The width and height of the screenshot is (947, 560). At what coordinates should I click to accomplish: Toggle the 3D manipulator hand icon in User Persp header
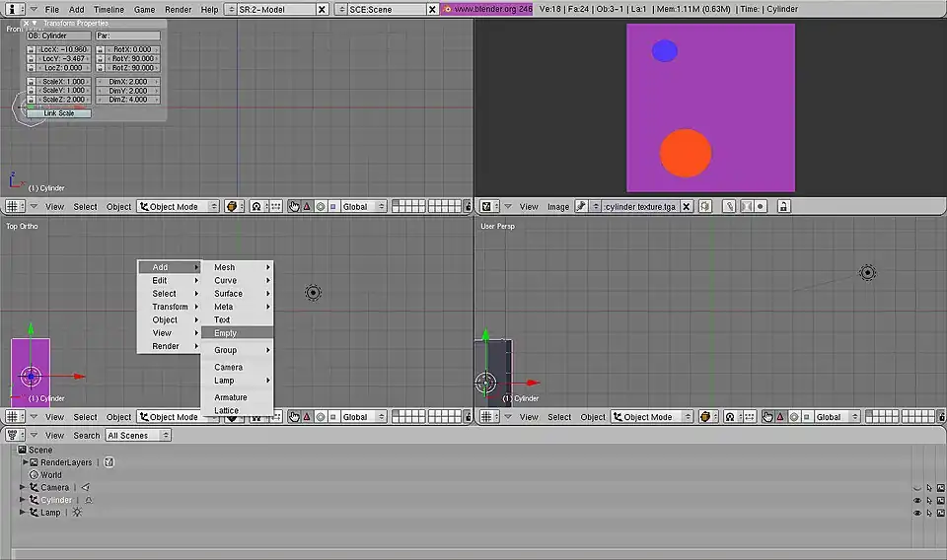pos(767,417)
